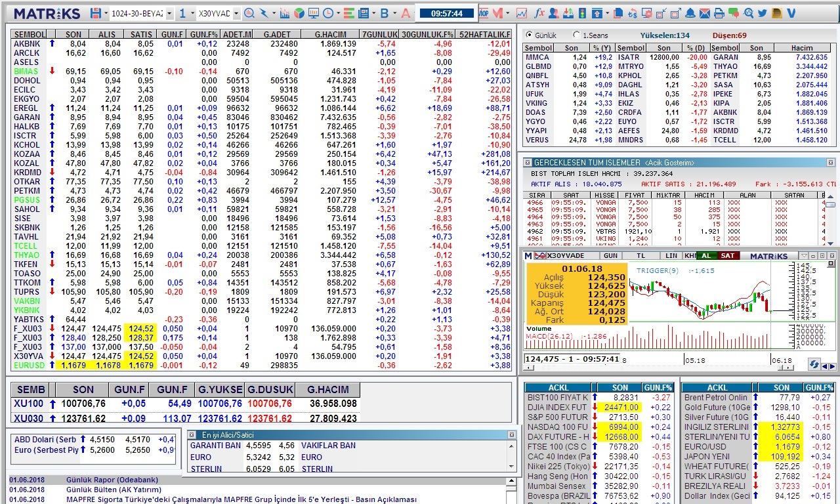Open the fx formula icon
The image size is (840, 504).
539,13
